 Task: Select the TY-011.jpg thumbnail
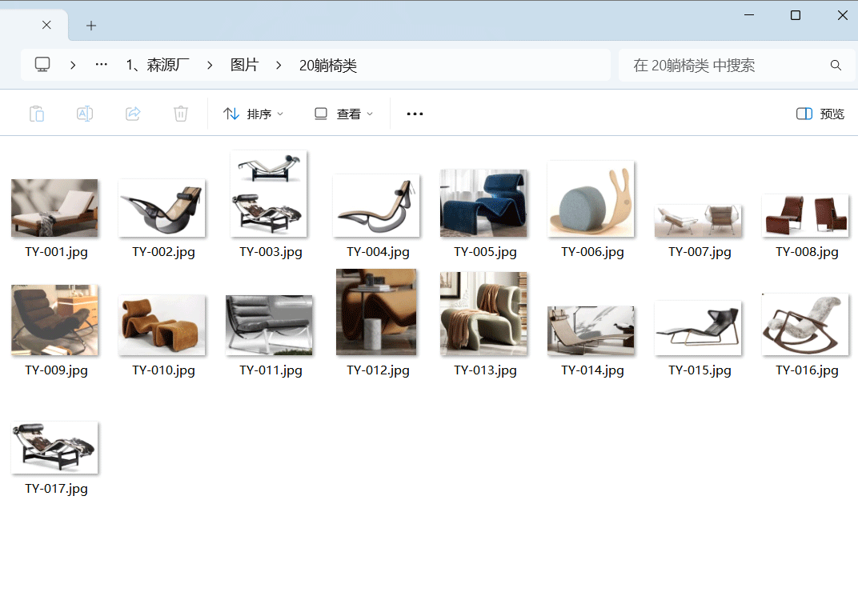269,326
